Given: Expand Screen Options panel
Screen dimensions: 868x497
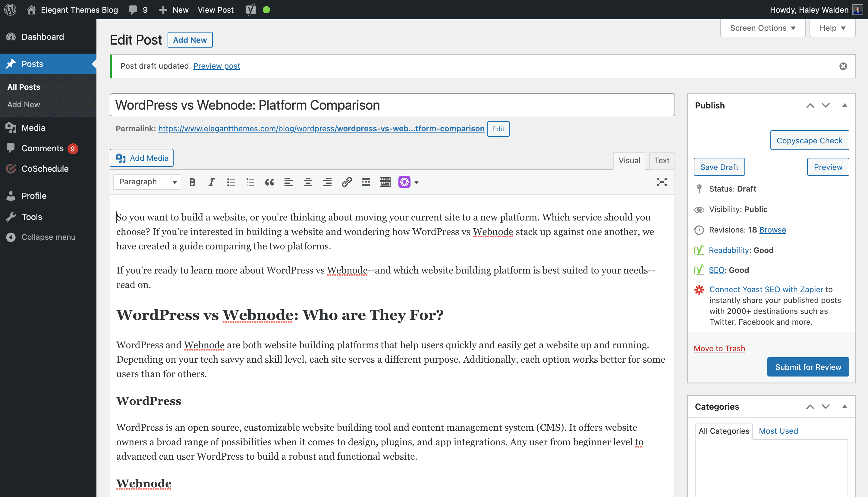Looking at the screenshot, I should tap(763, 28).
